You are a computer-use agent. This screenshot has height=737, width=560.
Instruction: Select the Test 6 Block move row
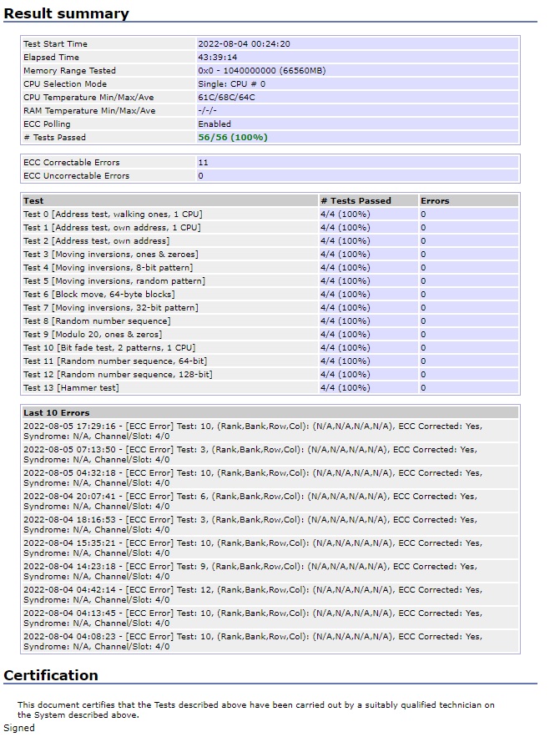98,295
